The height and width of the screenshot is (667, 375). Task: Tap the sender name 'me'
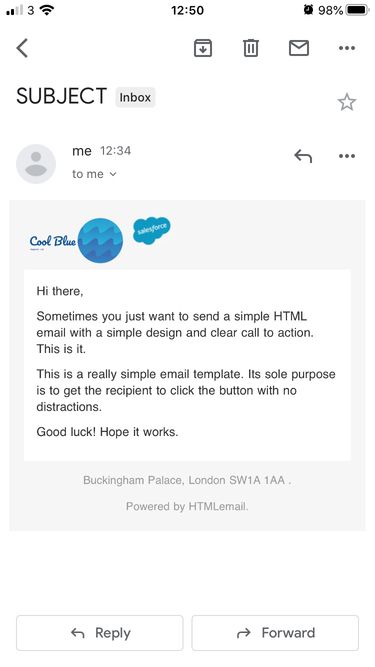[x=82, y=151]
